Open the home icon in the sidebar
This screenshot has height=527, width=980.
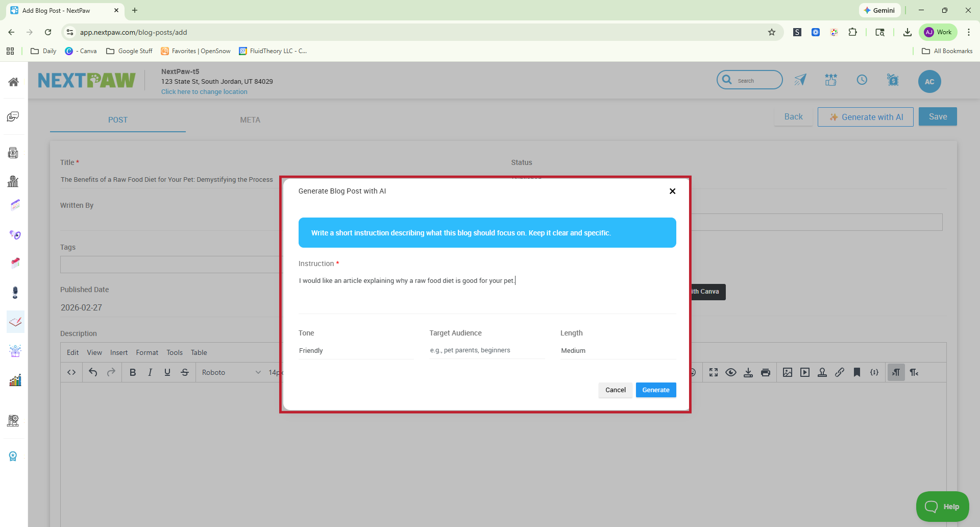point(14,82)
